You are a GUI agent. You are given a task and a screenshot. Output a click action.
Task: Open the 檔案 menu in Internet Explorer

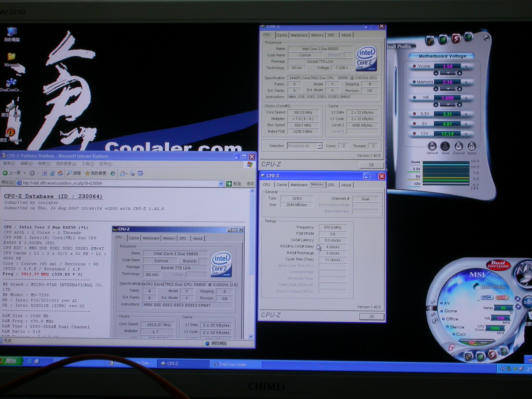pyautogui.click(x=9, y=164)
